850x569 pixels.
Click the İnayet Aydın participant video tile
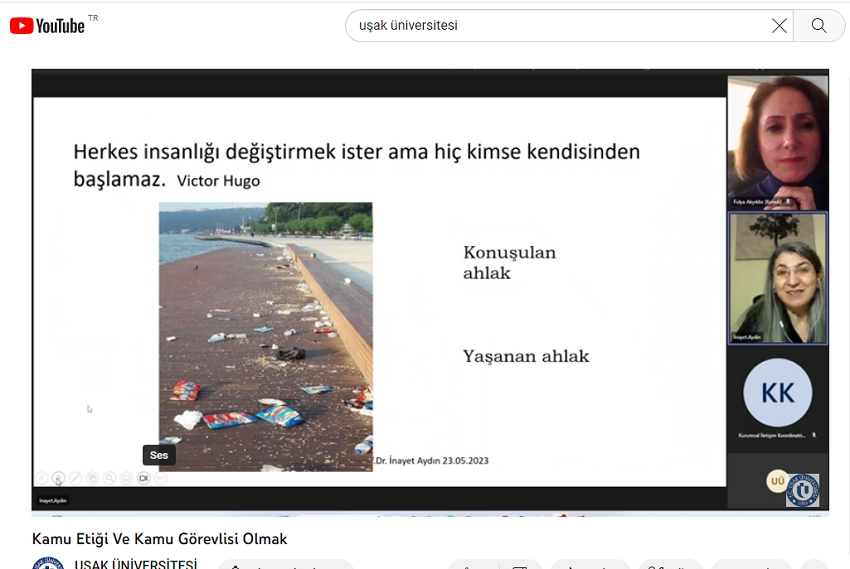[777, 278]
